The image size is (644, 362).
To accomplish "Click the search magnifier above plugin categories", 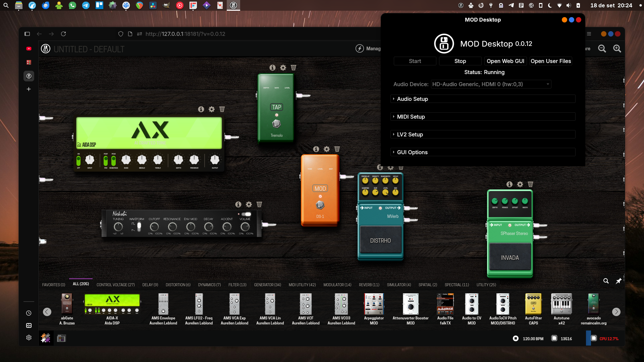I will pyautogui.click(x=606, y=281).
